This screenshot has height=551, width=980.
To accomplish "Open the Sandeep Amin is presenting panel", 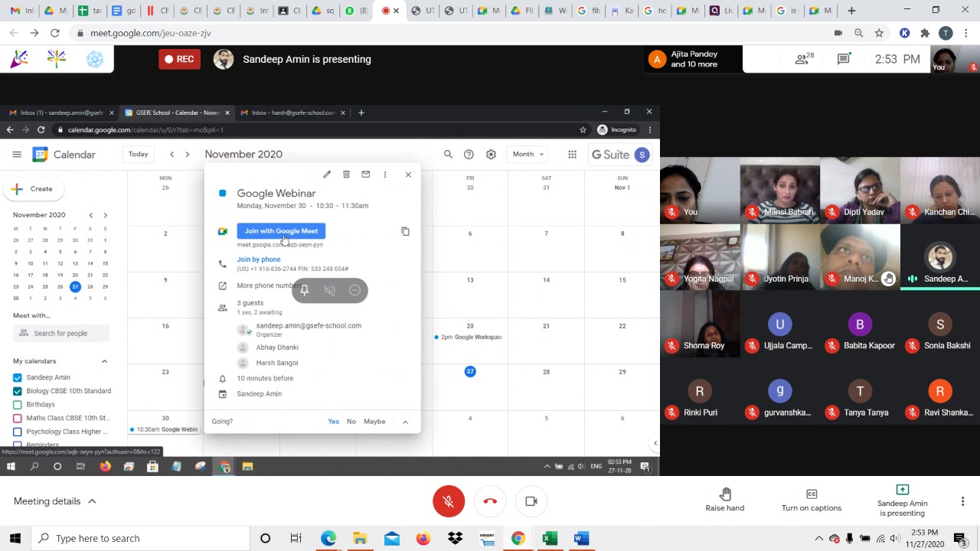I will (x=902, y=500).
